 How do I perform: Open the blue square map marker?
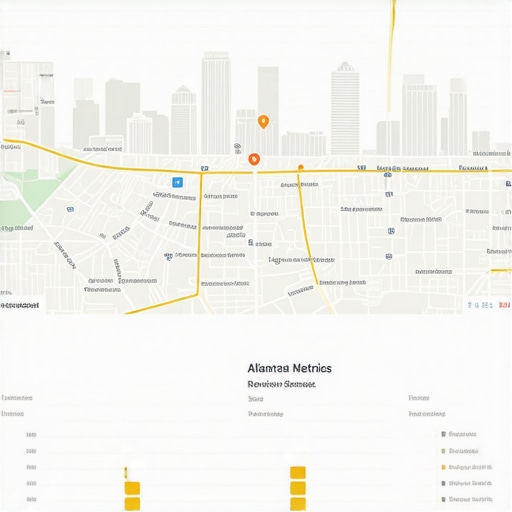click(x=177, y=182)
